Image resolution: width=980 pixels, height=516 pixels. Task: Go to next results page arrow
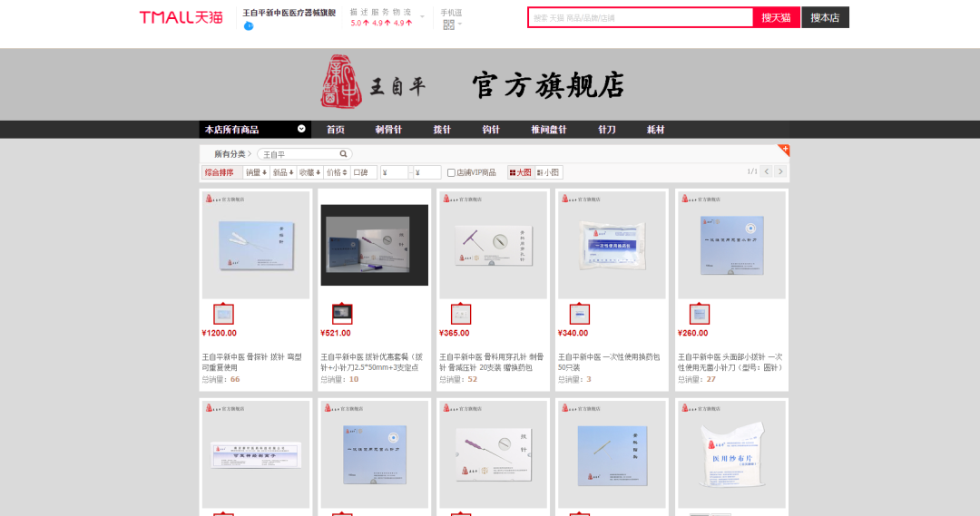point(780,171)
